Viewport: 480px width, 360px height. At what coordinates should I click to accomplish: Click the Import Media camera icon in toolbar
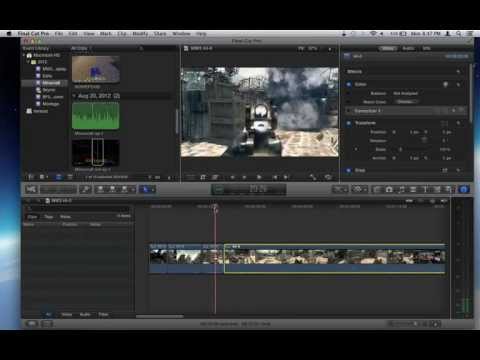click(x=31, y=189)
